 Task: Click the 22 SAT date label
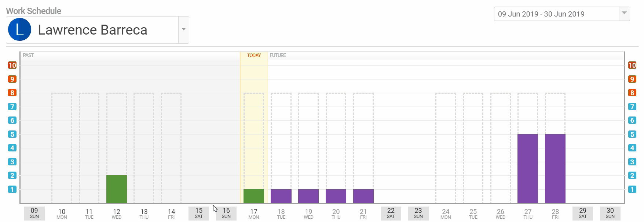pos(391,213)
